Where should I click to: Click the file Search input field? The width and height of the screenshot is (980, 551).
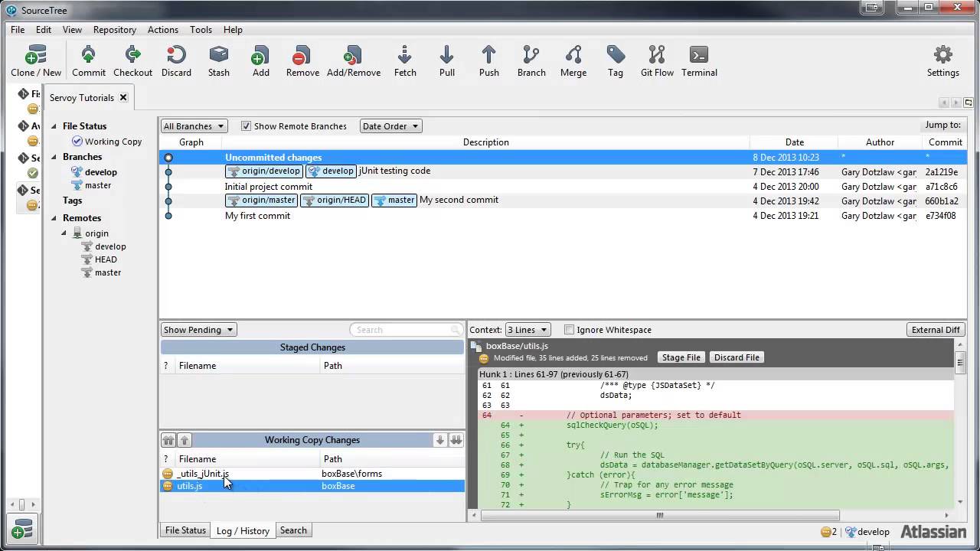(x=400, y=330)
